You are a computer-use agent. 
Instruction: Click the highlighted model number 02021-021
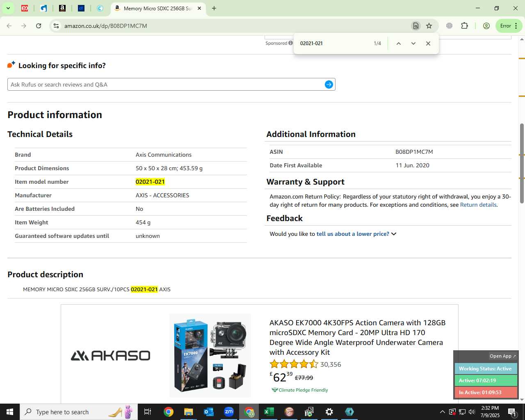150,182
